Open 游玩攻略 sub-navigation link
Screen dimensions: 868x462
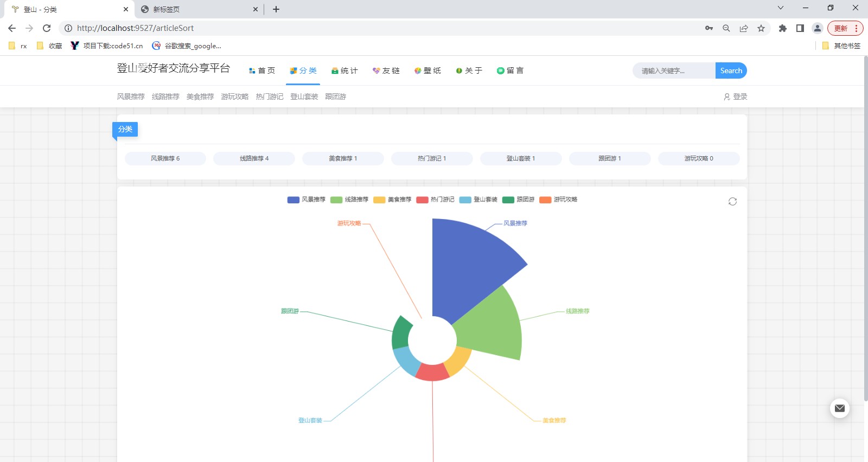tap(235, 97)
